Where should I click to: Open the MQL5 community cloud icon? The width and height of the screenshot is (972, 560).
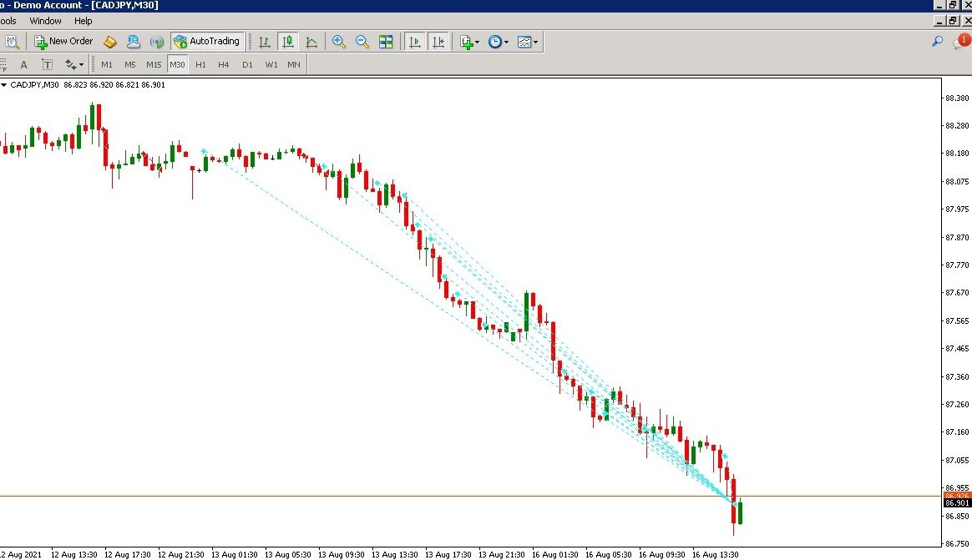tap(134, 42)
